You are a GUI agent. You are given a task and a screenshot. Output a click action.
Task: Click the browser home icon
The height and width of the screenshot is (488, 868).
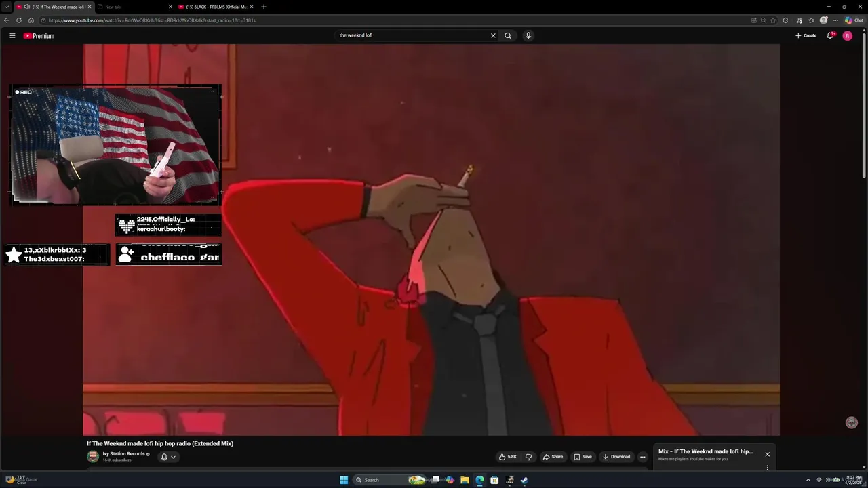31,20
